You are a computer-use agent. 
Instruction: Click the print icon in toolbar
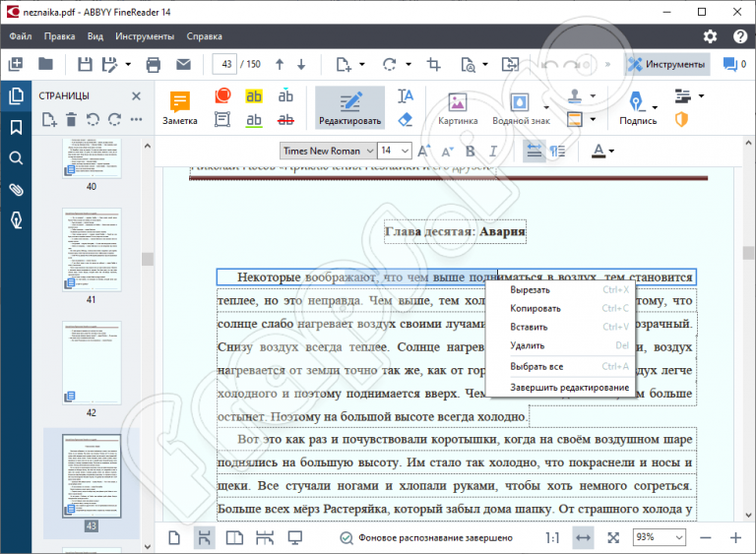pos(154,65)
